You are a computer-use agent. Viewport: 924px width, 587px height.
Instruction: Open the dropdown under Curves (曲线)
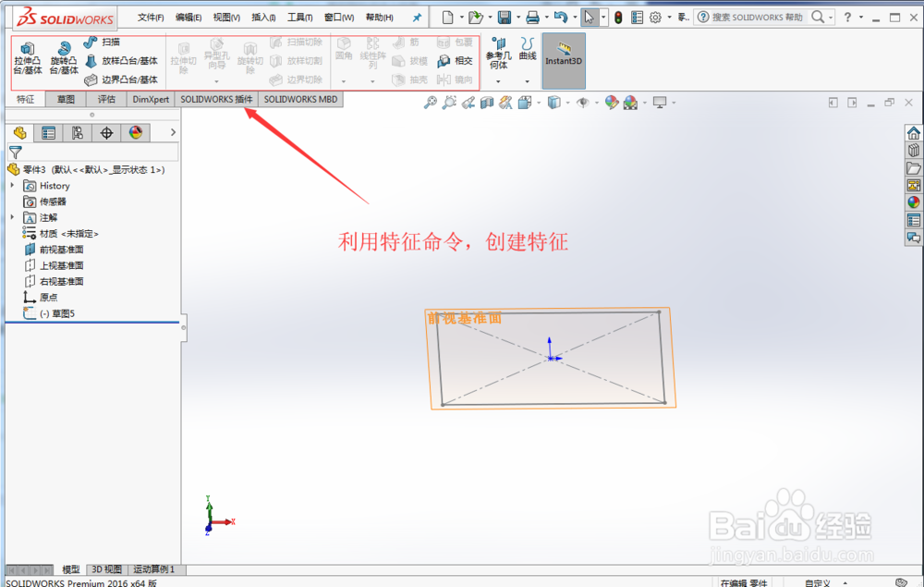527,81
